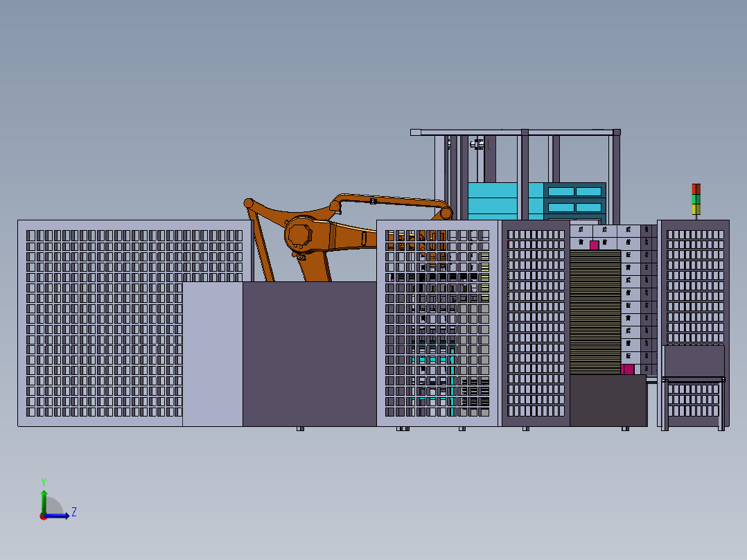Select the dark mesh panel left of the shutter

coord(536,323)
